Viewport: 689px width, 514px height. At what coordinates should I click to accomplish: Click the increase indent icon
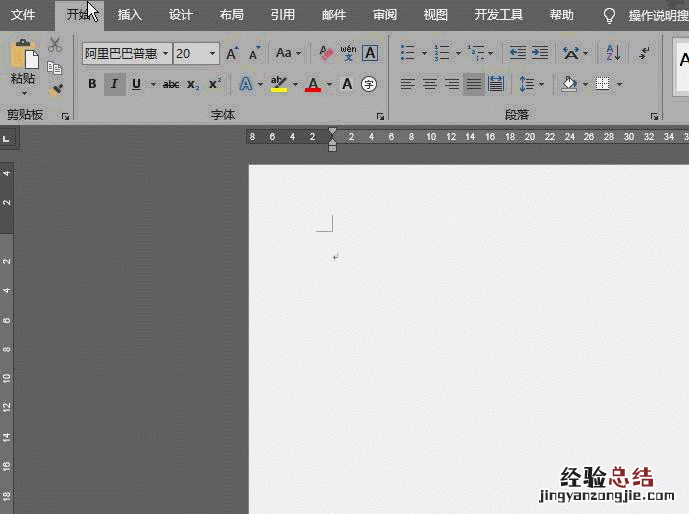coord(540,53)
